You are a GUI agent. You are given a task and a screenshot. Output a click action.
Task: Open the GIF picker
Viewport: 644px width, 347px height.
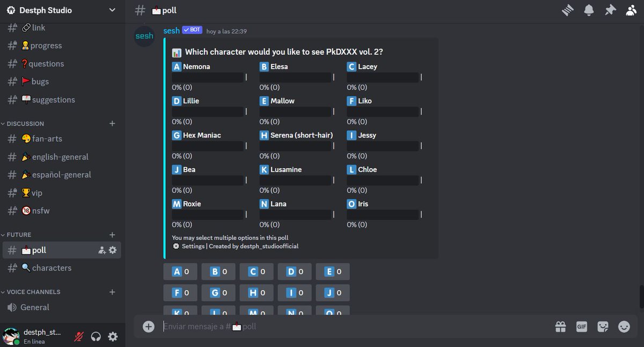(x=582, y=326)
